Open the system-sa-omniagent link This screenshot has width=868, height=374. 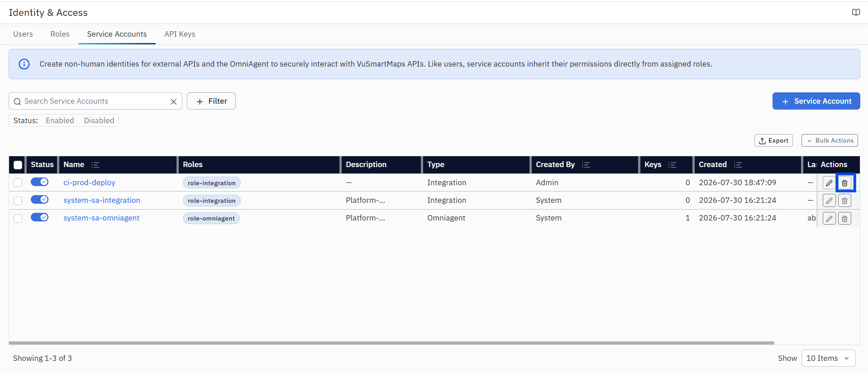(x=101, y=218)
